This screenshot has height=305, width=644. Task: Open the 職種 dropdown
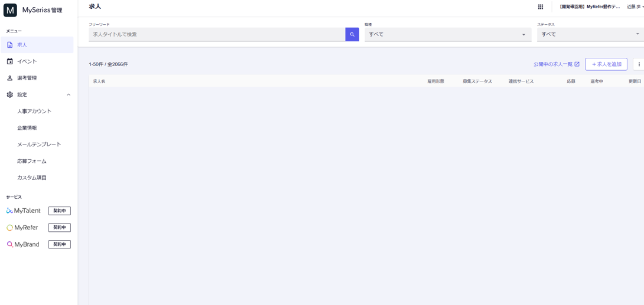(447, 35)
